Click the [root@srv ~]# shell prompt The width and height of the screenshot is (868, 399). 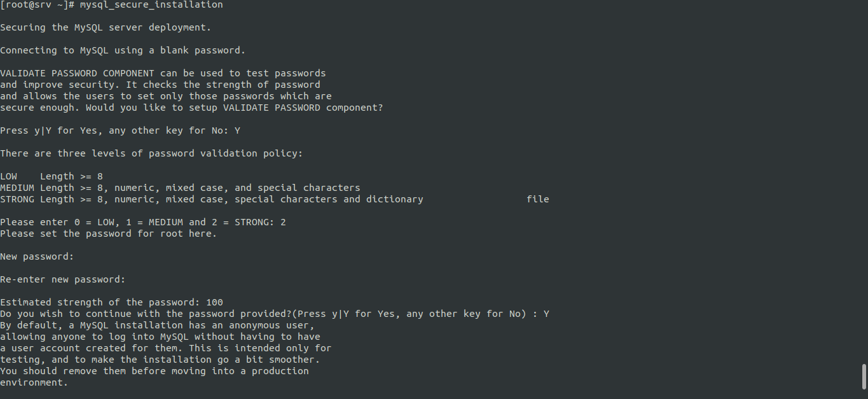37,4
